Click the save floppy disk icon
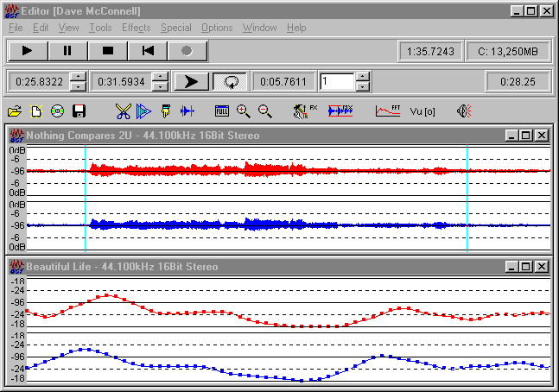Viewport: 559px width, 392px height. 79,111
